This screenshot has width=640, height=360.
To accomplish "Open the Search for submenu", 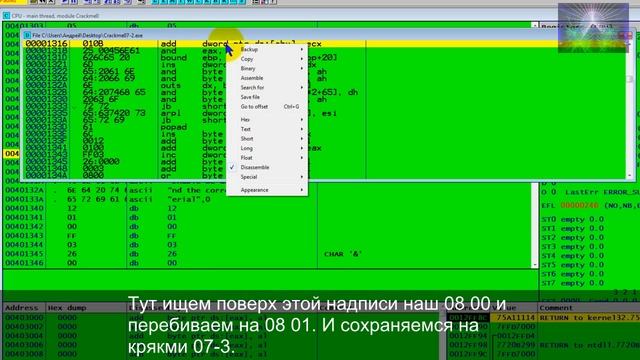I will 267,87.
